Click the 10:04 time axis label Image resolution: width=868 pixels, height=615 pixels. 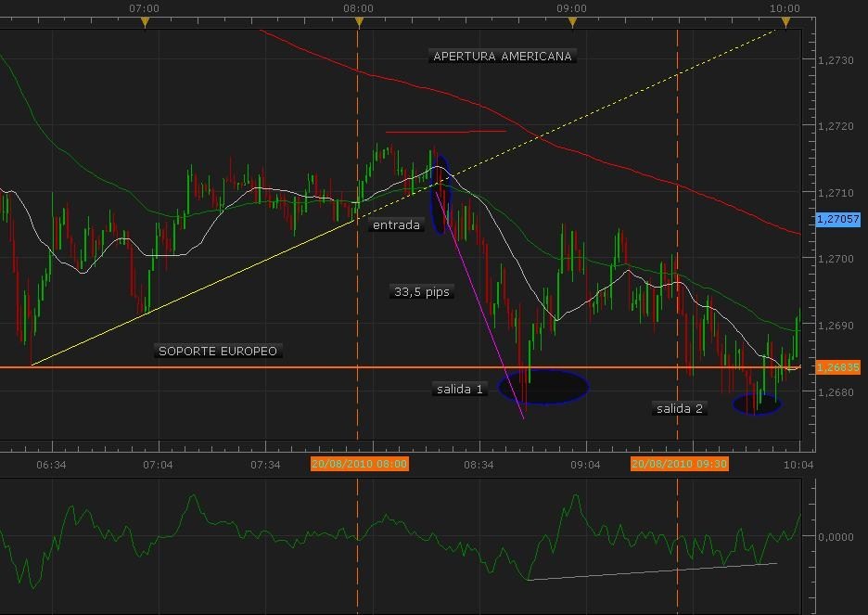point(798,465)
